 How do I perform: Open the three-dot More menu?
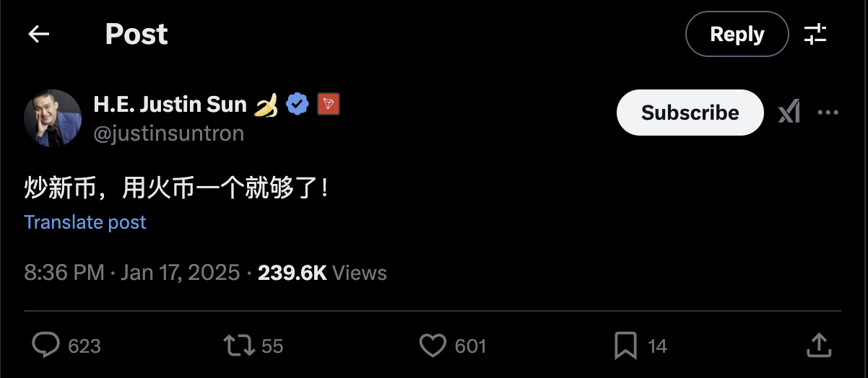828,113
